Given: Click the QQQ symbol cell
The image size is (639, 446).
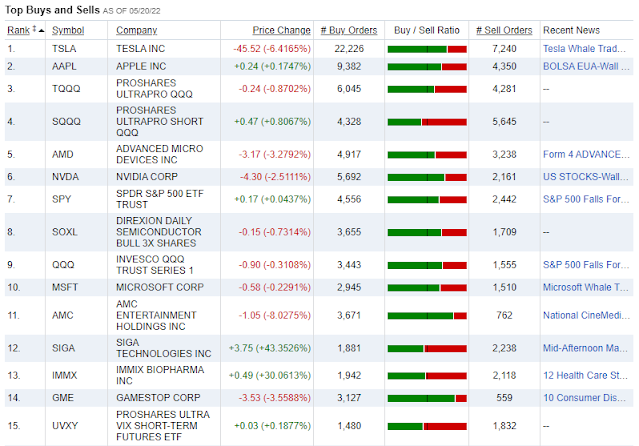Looking at the screenshot, I should pos(63,265).
